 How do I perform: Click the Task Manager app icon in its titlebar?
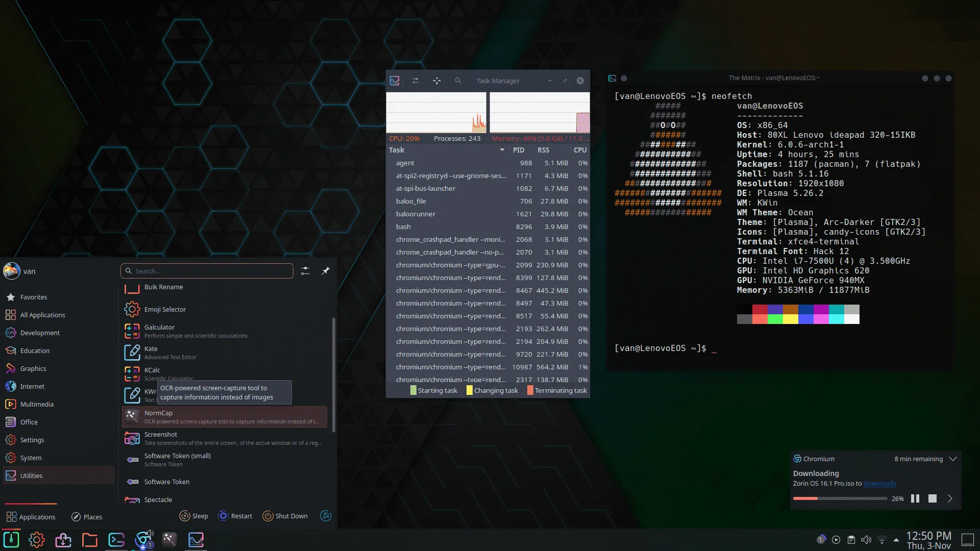pyautogui.click(x=395, y=81)
